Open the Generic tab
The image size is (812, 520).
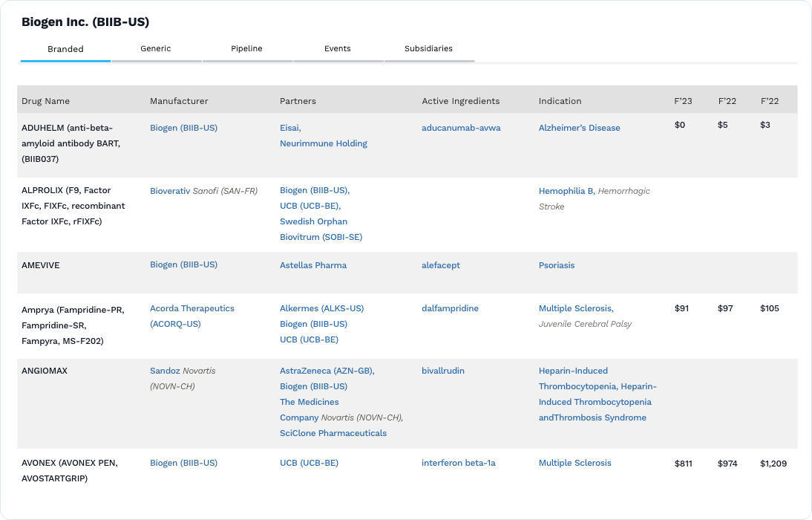[156, 48]
